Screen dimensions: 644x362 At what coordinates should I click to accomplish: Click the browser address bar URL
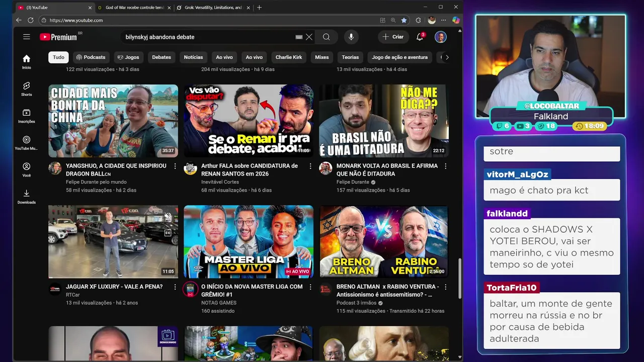[76, 20]
